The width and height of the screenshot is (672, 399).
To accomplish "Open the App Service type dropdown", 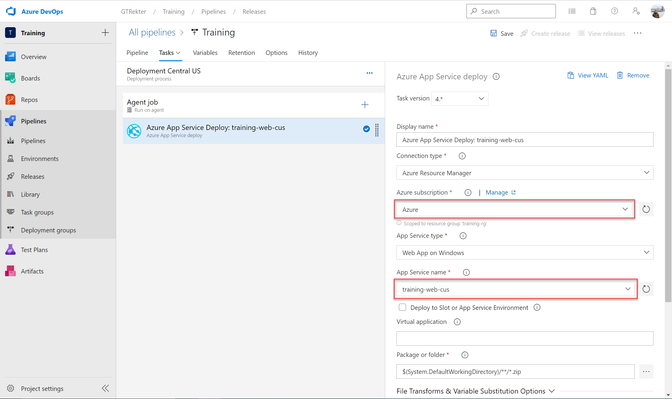I will click(525, 253).
